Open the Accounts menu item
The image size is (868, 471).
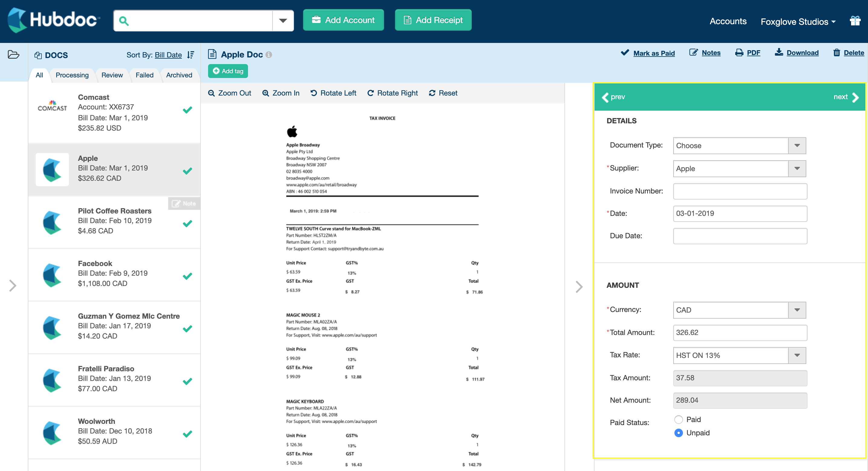728,21
